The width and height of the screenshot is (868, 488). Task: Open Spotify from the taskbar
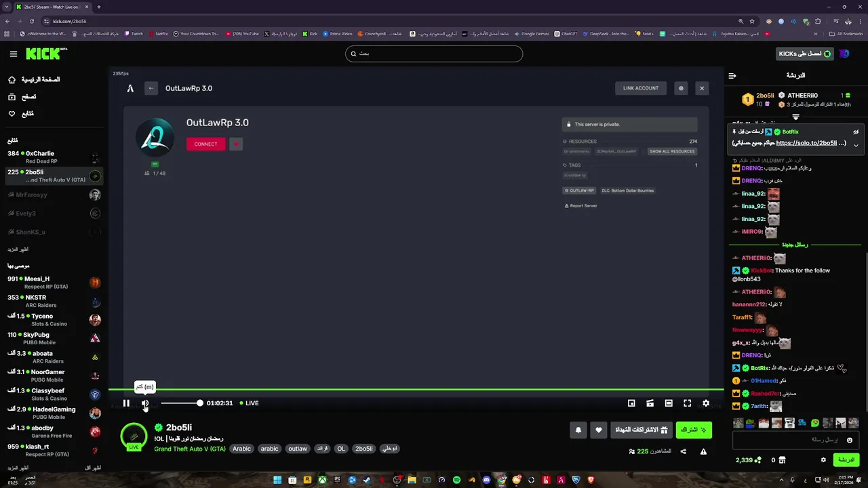click(x=456, y=480)
